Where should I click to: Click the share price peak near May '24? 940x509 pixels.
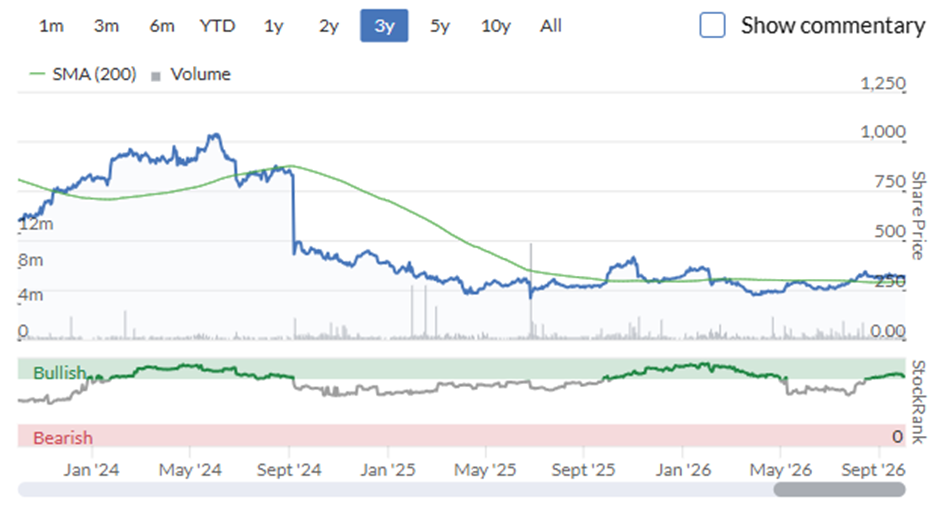[x=214, y=135]
